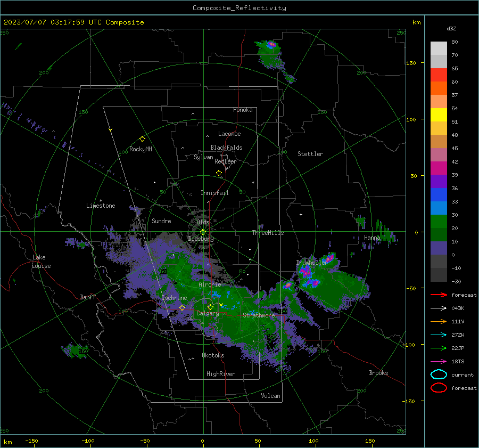The height and width of the screenshot is (448, 479).
Task: Click the Didsbury label
Action: pos(201,239)
